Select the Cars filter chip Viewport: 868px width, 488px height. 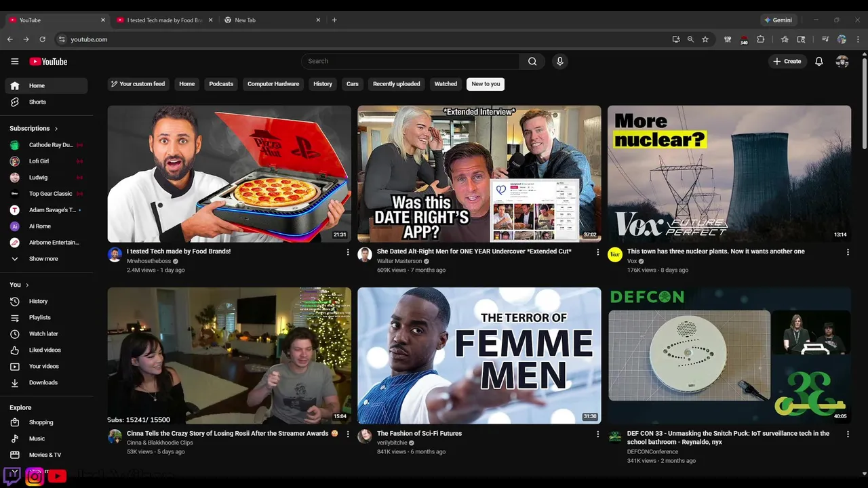click(353, 84)
